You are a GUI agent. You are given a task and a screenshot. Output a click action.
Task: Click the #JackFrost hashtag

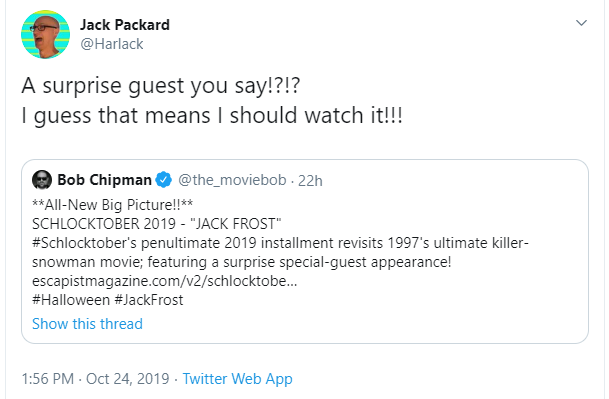point(149,300)
